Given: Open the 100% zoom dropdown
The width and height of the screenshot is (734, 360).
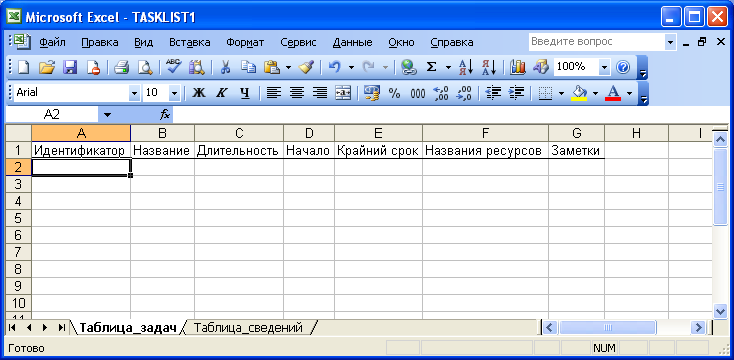Looking at the screenshot, I should tap(605, 67).
